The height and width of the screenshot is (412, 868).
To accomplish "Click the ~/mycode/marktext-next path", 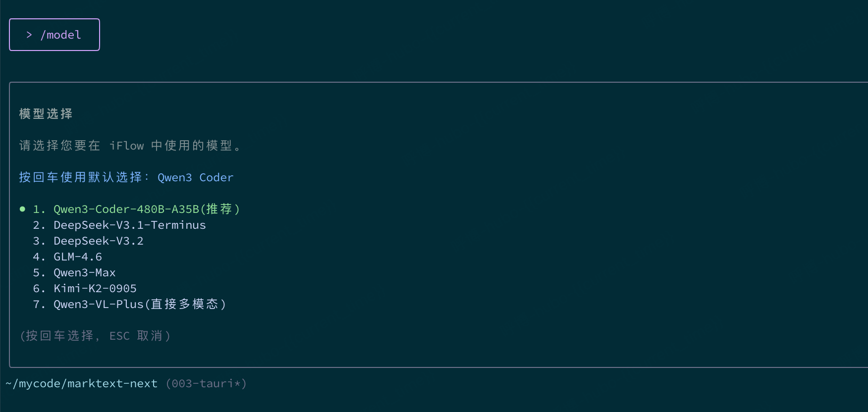I will [81, 383].
